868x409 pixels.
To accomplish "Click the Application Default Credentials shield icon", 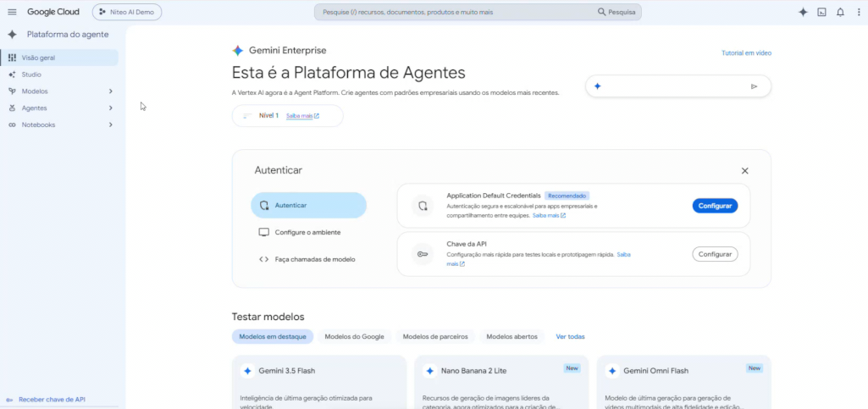I will pyautogui.click(x=423, y=206).
